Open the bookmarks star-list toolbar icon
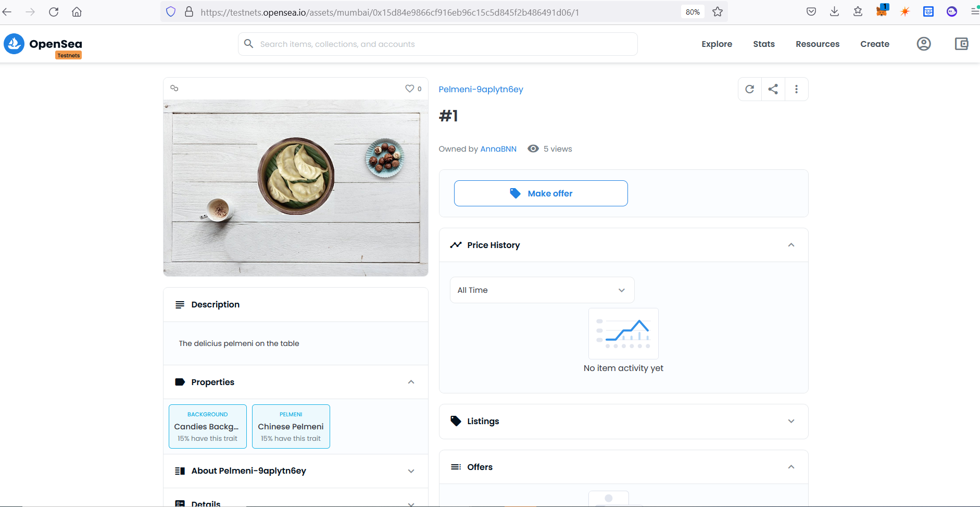 tap(858, 11)
